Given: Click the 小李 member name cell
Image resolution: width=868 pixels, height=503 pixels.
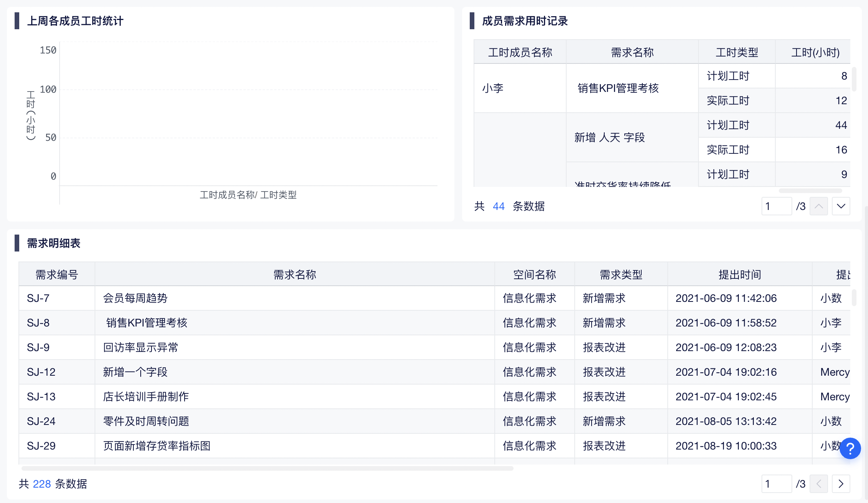Looking at the screenshot, I should pyautogui.click(x=493, y=88).
